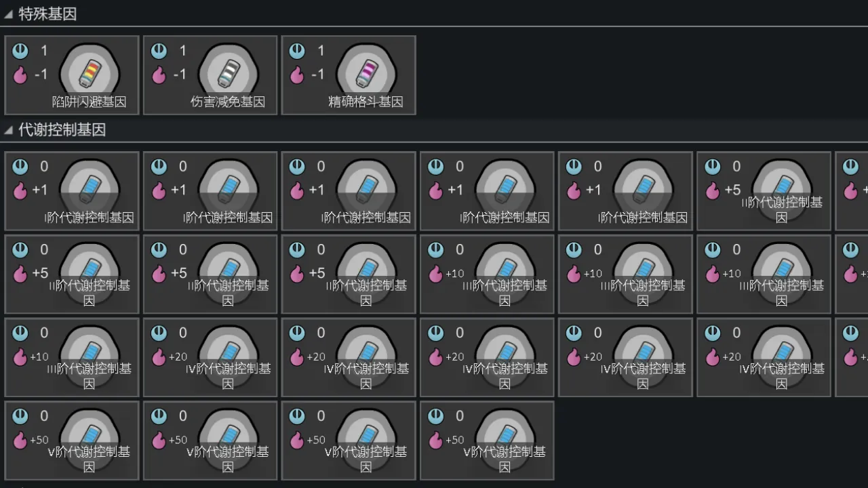Select the purple 精确格斗基因 capsule icon

coord(366,73)
